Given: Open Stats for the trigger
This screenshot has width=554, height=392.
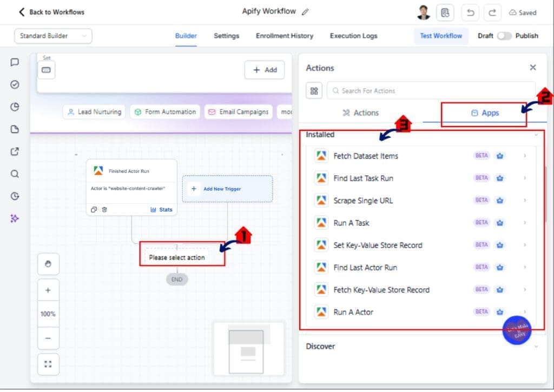Looking at the screenshot, I should (x=161, y=210).
